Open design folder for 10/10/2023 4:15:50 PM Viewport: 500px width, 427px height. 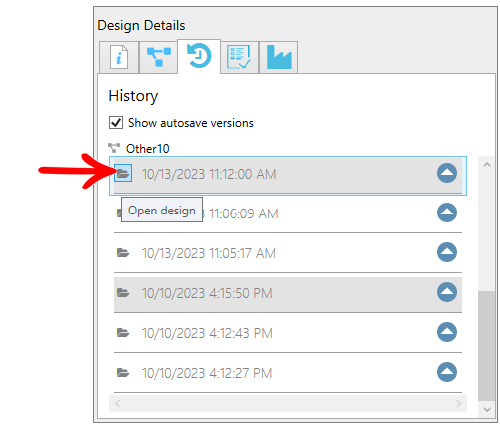123,293
